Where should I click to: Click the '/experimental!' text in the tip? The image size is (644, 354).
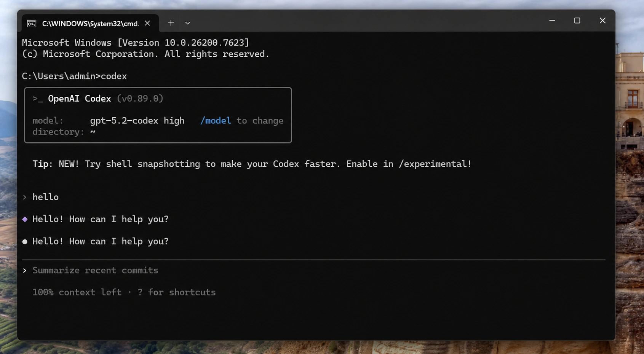click(x=435, y=164)
